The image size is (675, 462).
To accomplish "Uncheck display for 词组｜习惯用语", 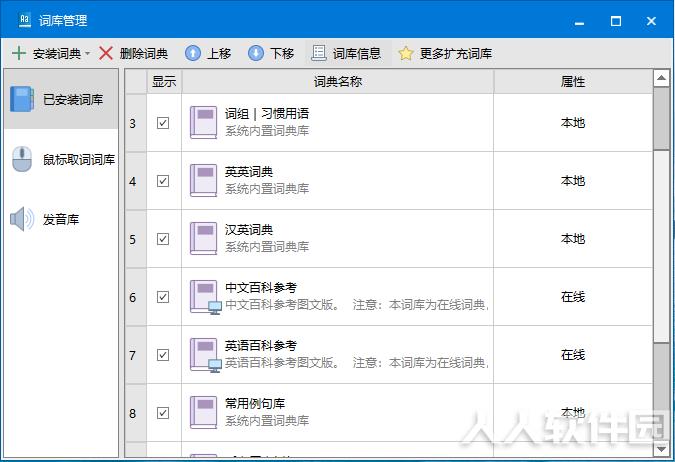I will pos(163,123).
